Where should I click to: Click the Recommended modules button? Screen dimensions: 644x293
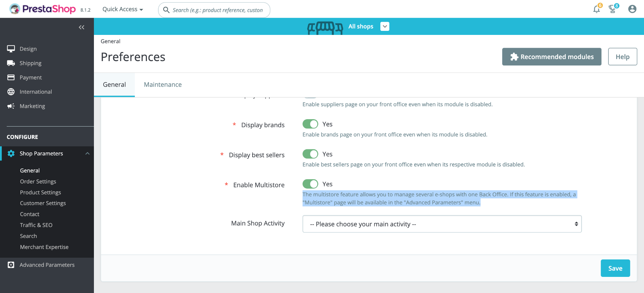pos(552,57)
